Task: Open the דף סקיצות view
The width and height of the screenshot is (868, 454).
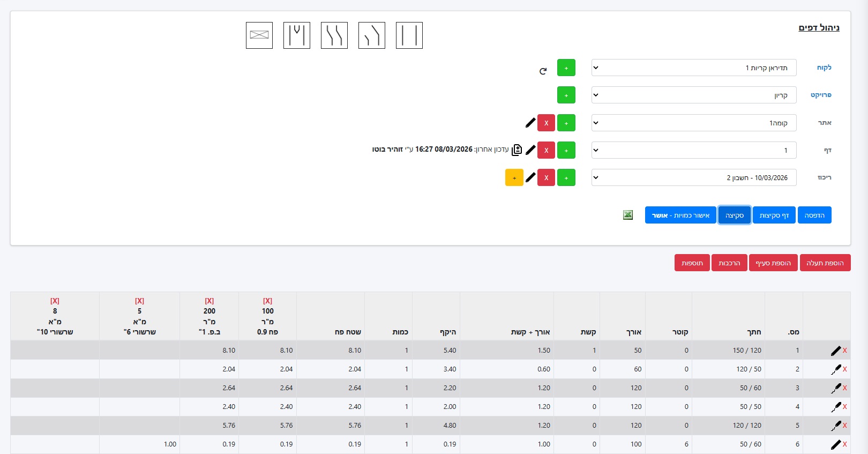Action: (774, 215)
